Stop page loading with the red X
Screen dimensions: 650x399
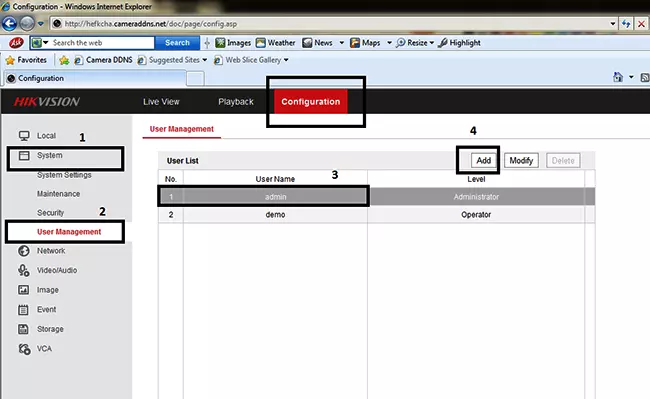click(x=641, y=24)
